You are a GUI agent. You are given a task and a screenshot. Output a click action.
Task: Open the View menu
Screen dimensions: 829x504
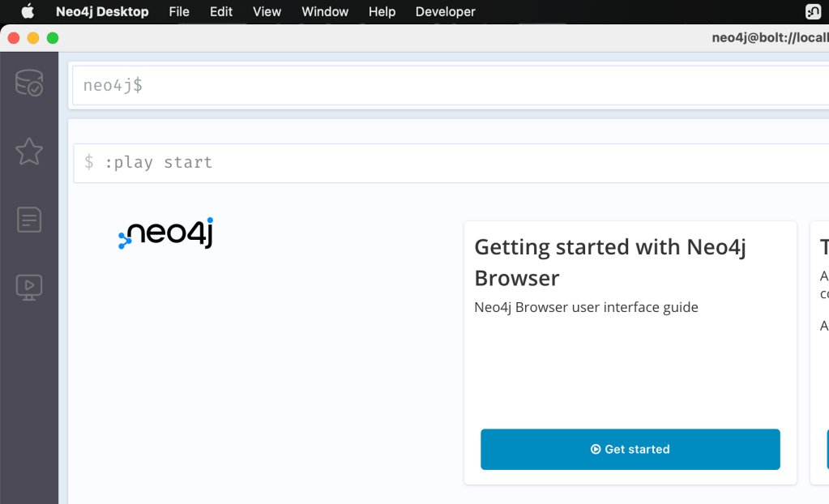pyautogui.click(x=267, y=11)
